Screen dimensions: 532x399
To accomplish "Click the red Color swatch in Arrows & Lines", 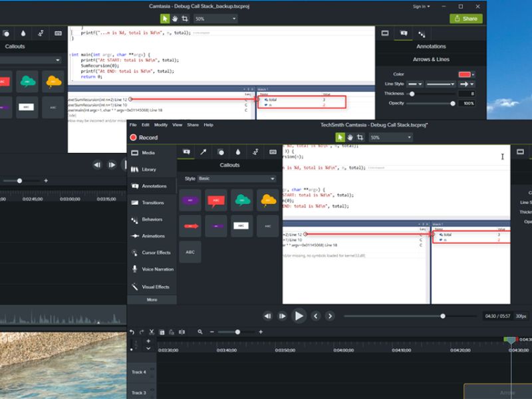I will (464, 74).
